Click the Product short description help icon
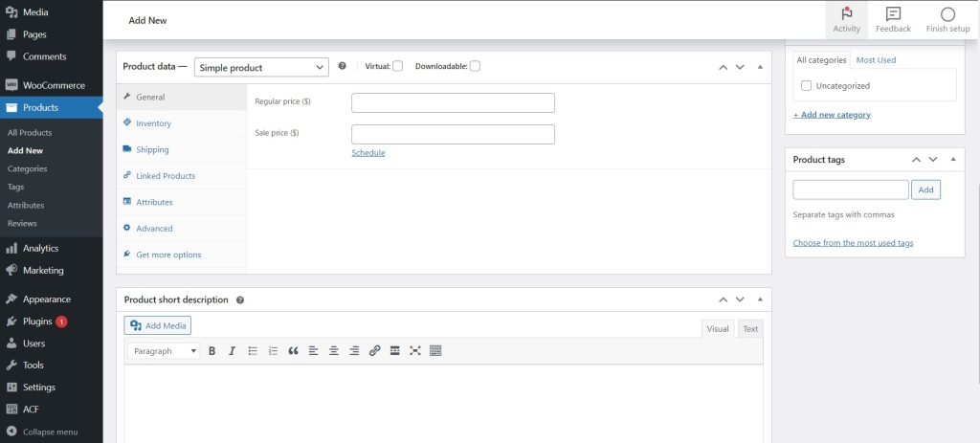The image size is (980, 443). [240, 299]
